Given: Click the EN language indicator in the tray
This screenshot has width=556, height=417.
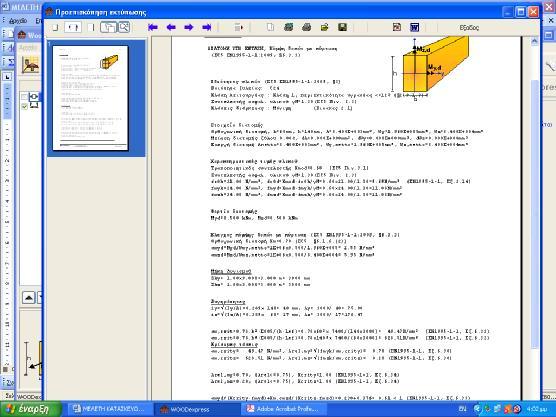Looking at the screenshot, I should (x=462, y=409).
